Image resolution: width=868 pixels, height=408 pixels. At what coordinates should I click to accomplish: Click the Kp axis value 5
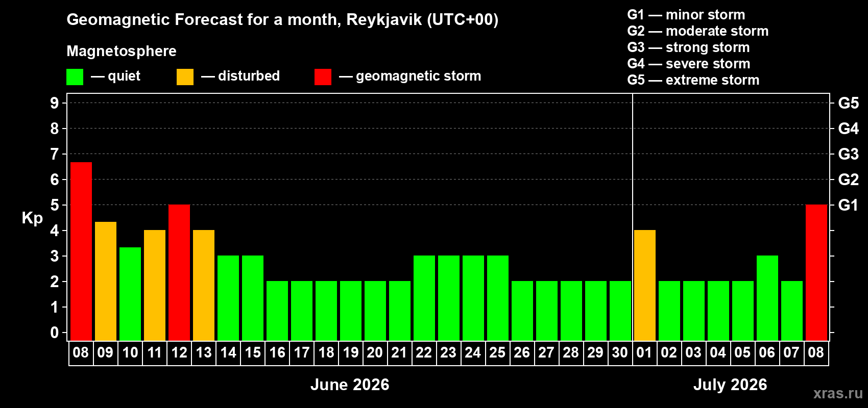pyautogui.click(x=55, y=205)
